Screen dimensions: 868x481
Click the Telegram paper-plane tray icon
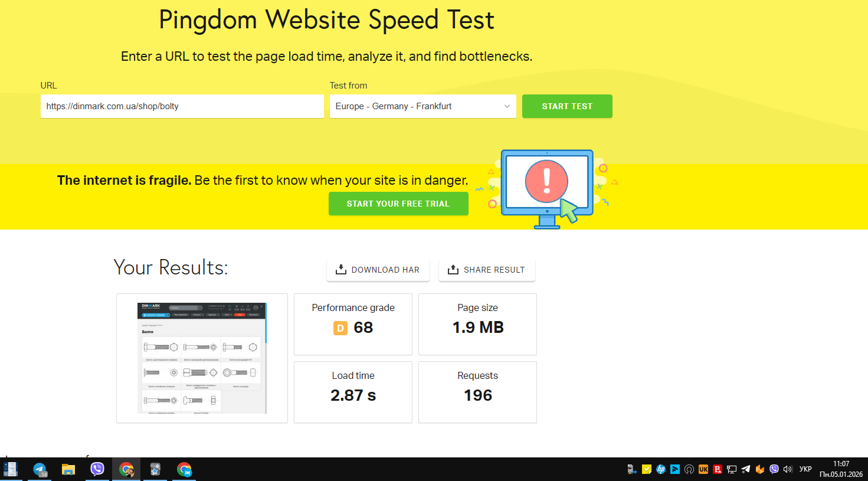coord(746,469)
